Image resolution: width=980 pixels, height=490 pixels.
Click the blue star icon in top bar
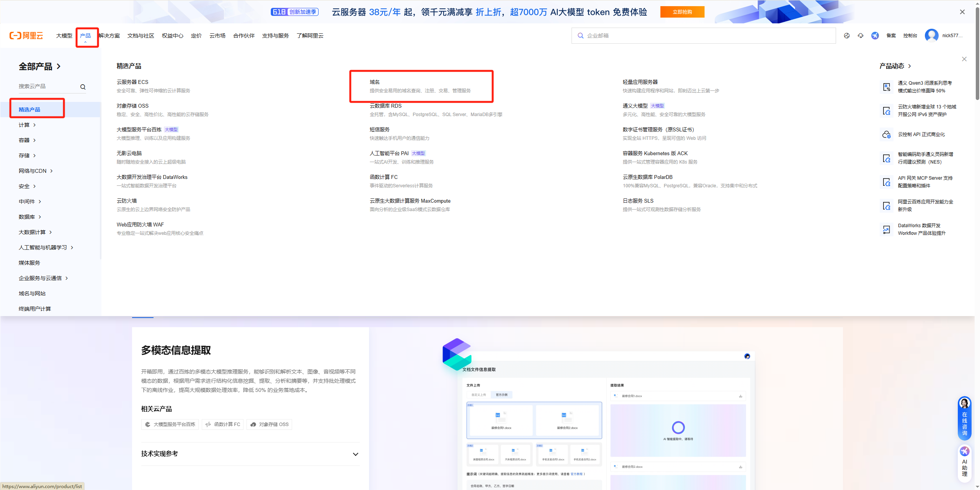(x=875, y=35)
